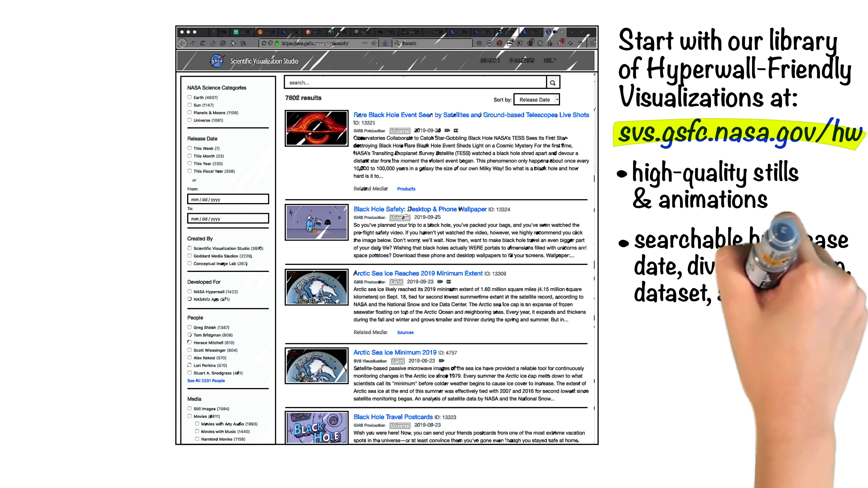The width and height of the screenshot is (868, 488).
Task: Bookmark the page with the star icon
Action: (374, 43)
